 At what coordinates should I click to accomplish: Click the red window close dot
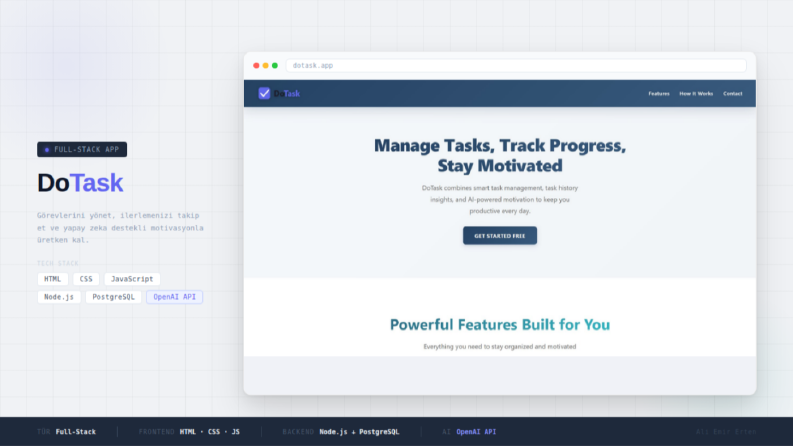click(x=256, y=65)
